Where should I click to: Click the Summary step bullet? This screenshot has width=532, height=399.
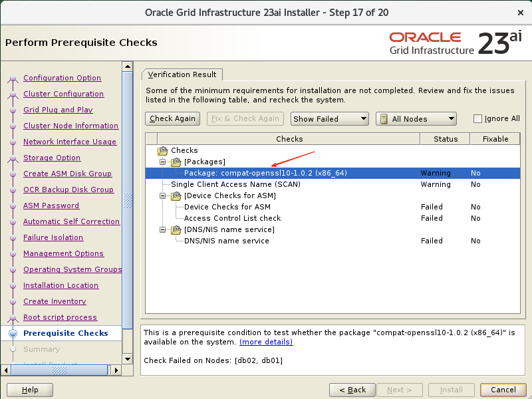click(x=13, y=348)
